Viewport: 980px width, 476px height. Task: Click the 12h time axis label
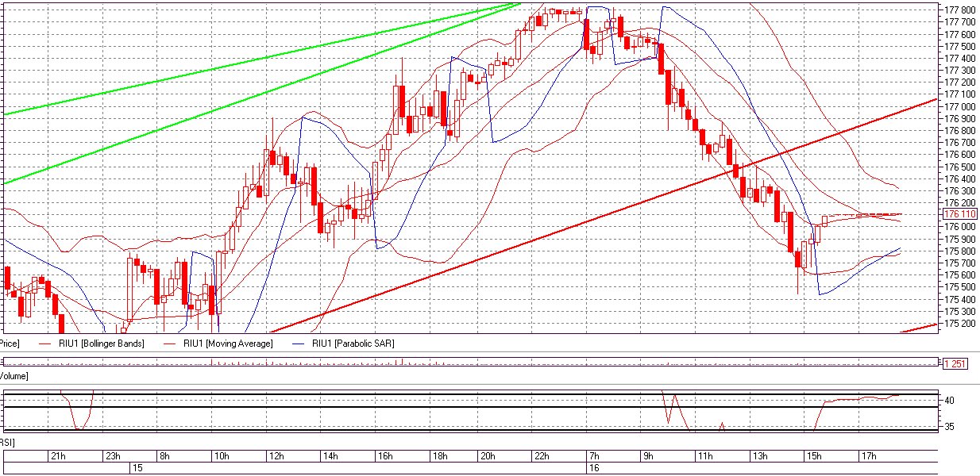pyautogui.click(x=276, y=456)
